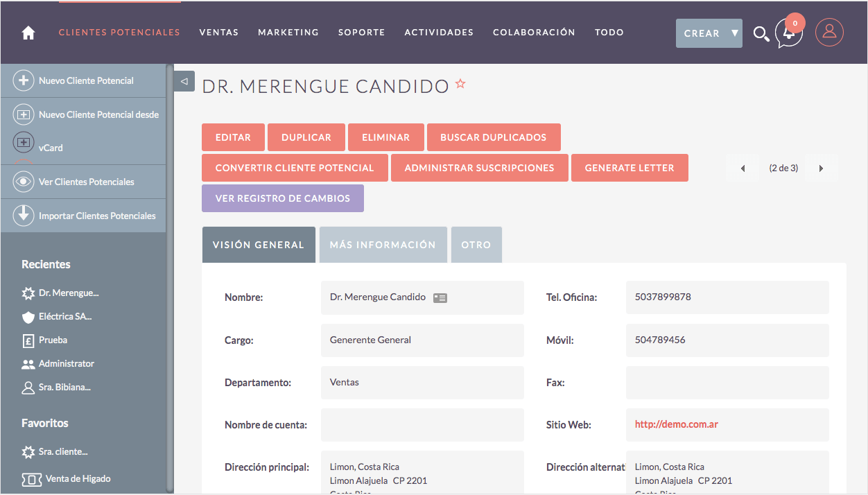Click the home icon in the navbar
The height and width of the screenshot is (495, 868).
28,33
